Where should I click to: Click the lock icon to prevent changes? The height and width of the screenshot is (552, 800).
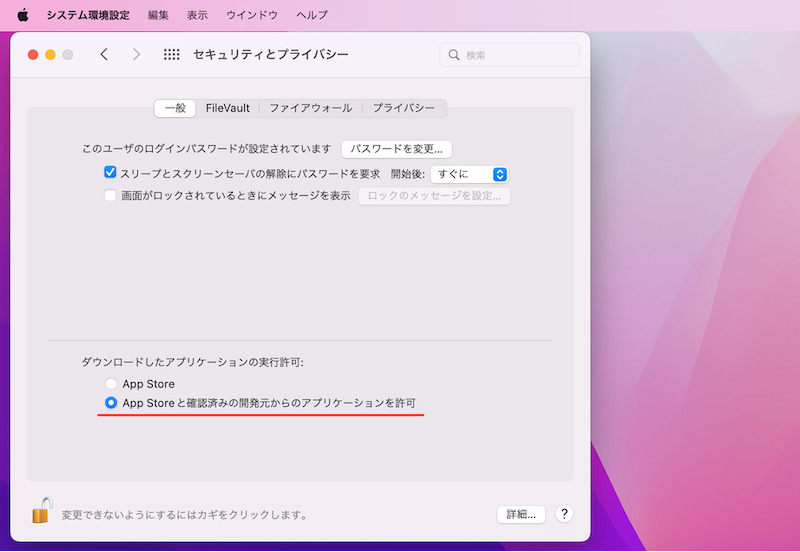click(x=41, y=512)
